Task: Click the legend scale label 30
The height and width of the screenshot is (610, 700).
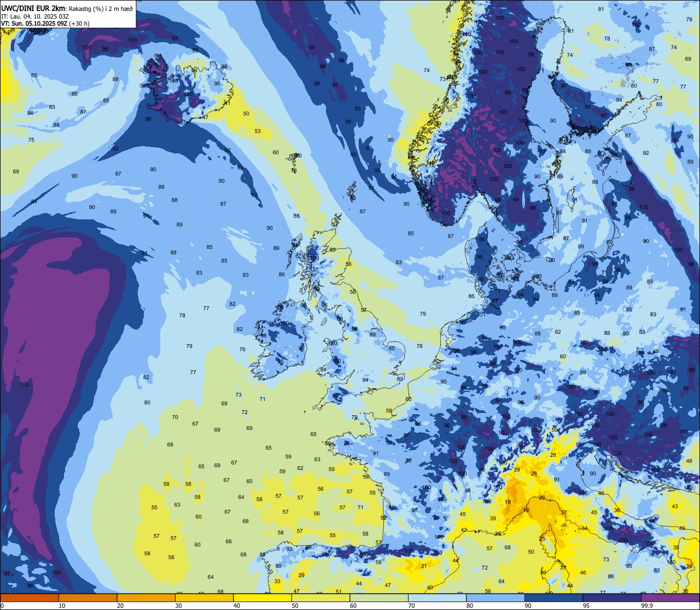Action: click(178, 606)
